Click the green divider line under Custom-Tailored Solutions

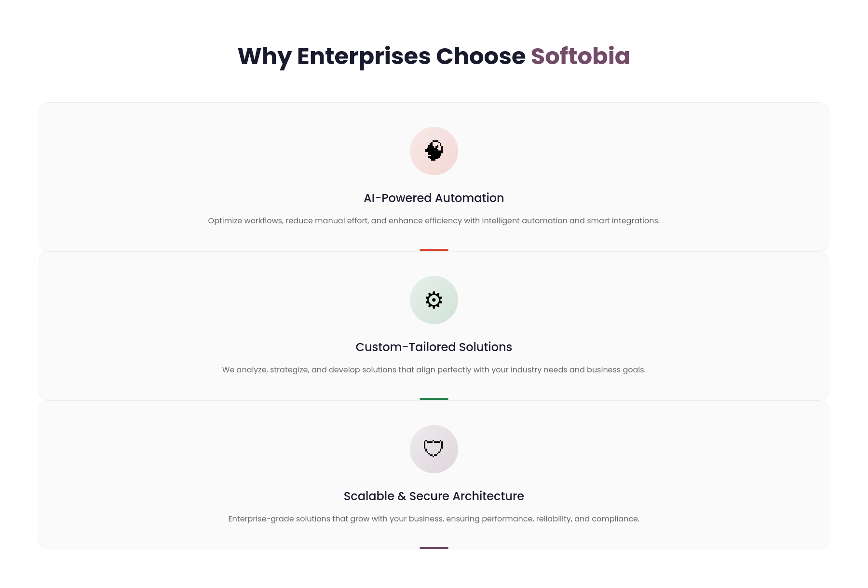pos(434,399)
